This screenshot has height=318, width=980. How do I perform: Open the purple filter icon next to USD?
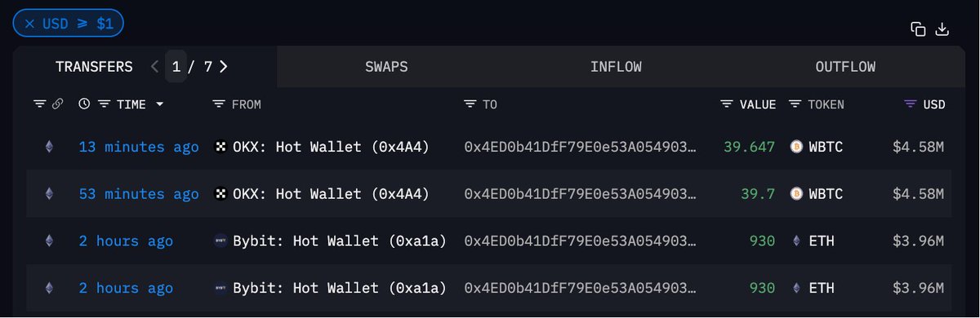tap(911, 104)
